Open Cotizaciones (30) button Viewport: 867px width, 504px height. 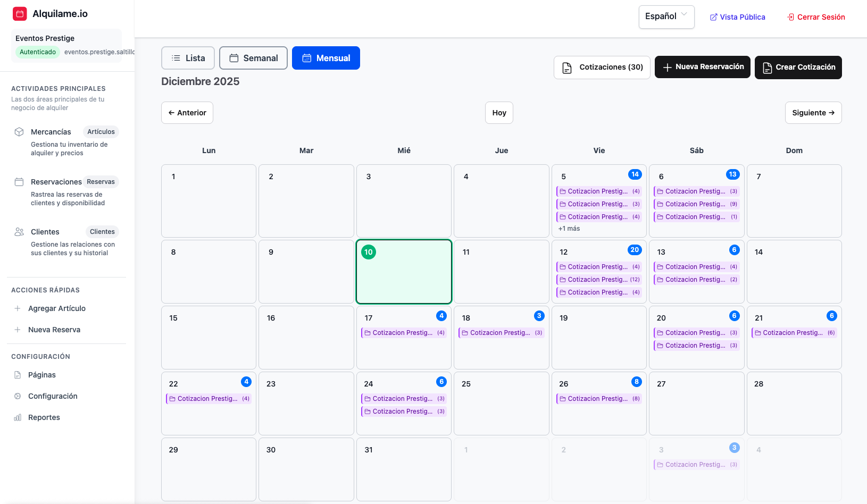point(602,68)
